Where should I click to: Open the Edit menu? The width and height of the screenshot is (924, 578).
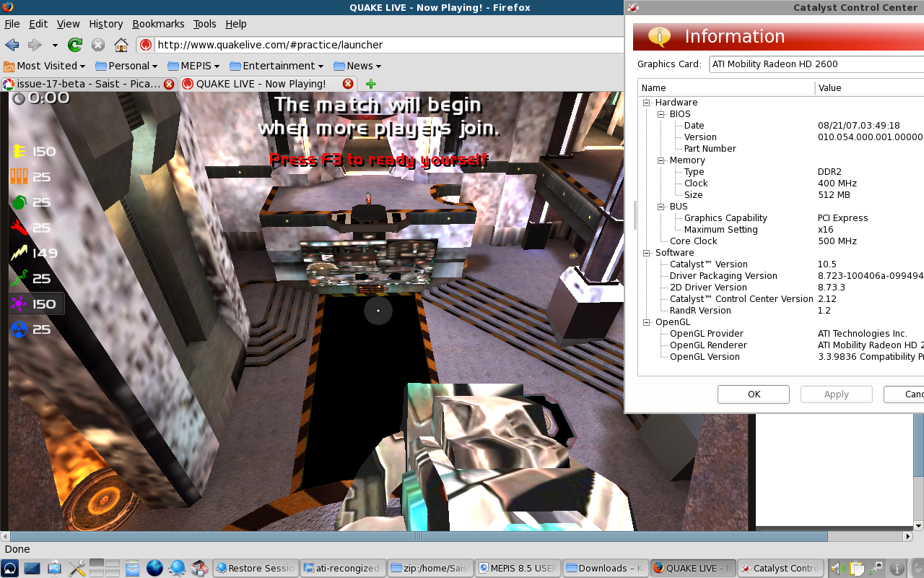[x=38, y=24]
